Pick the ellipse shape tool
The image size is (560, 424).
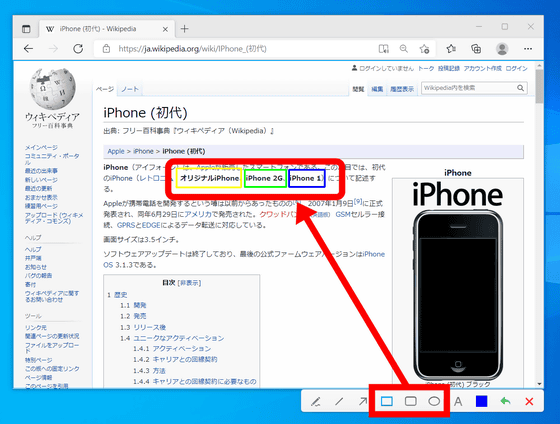pos(434,401)
